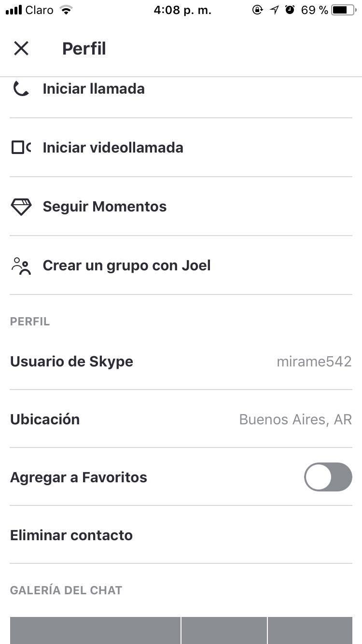
Task: Tap the video camera icon
Action: click(21, 148)
